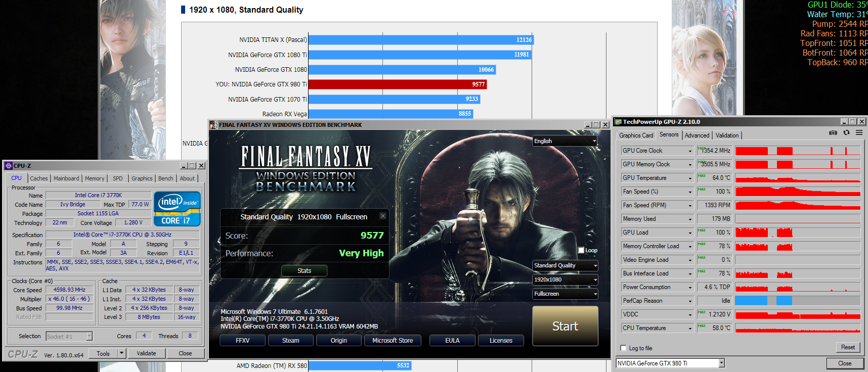Click the 9577 score value
This screenshot has width=868, height=372.
point(372,236)
